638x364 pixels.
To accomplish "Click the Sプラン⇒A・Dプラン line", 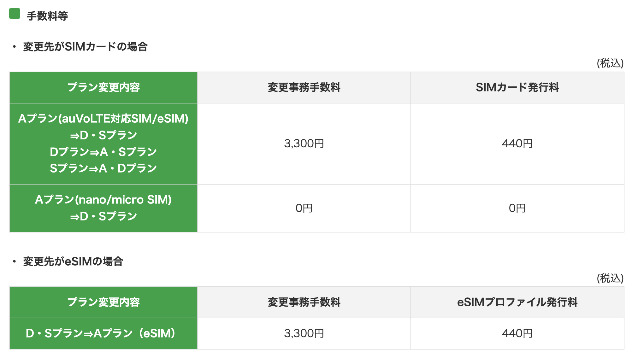I will point(103,168).
